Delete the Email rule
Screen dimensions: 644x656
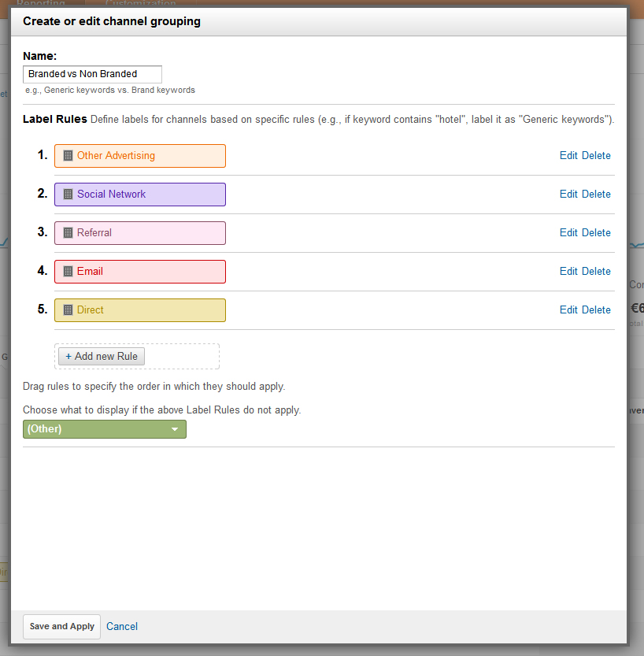pos(596,272)
